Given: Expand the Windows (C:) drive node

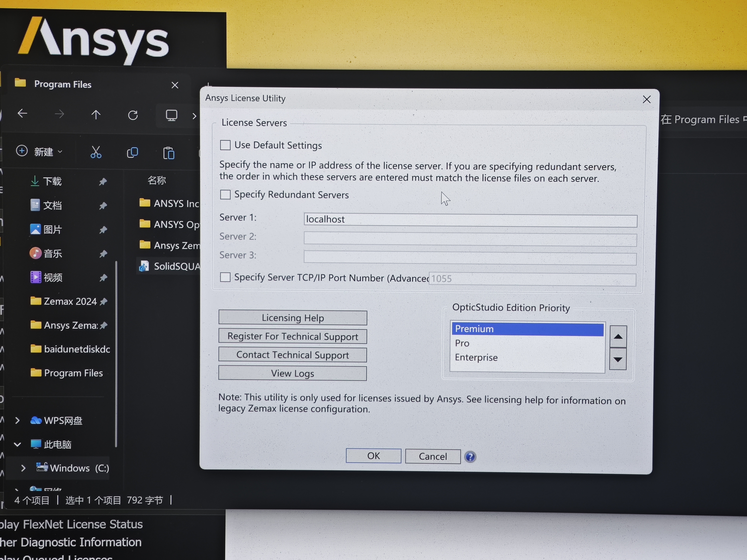Looking at the screenshot, I should click(23, 468).
